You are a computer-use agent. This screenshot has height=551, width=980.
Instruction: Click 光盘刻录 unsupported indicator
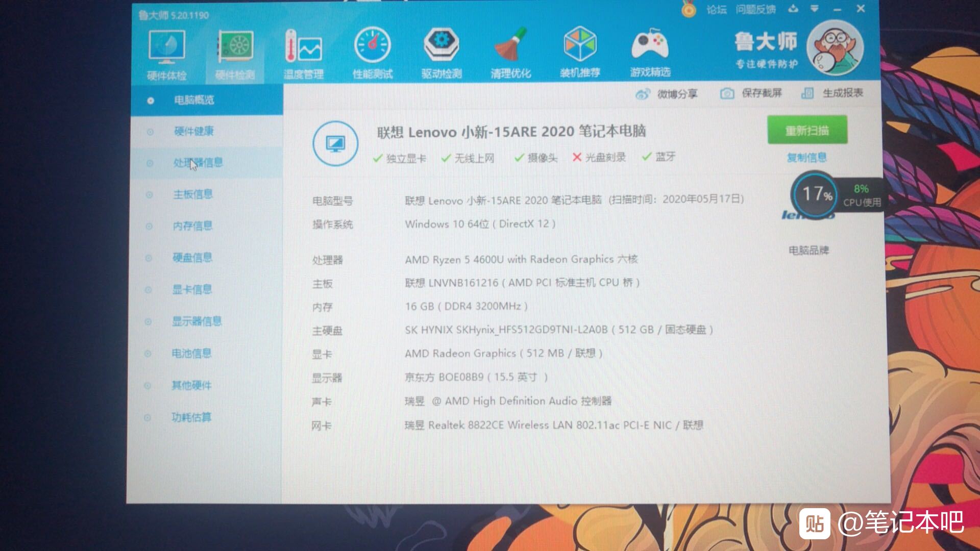click(x=599, y=157)
